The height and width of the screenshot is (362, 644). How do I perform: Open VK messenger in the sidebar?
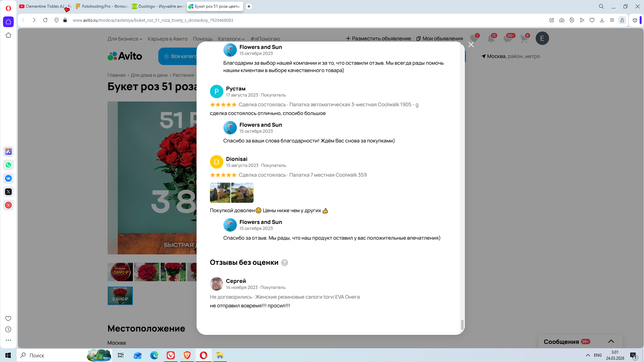point(8,178)
